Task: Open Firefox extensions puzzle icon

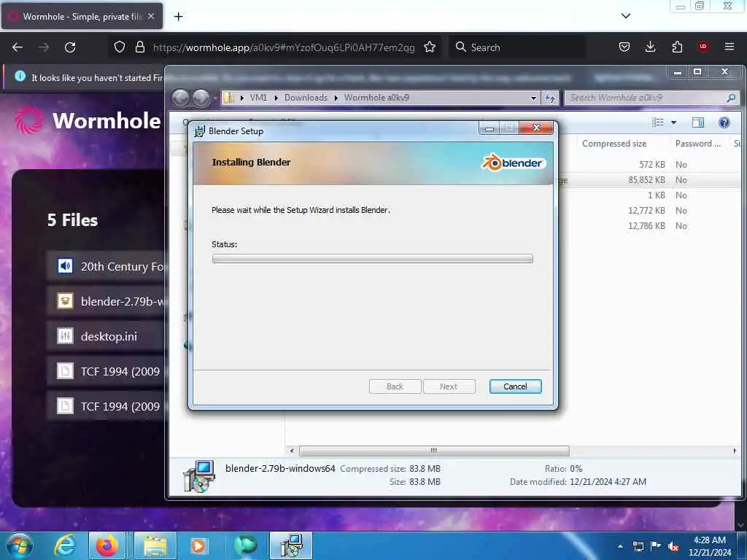Action: (x=677, y=47)
